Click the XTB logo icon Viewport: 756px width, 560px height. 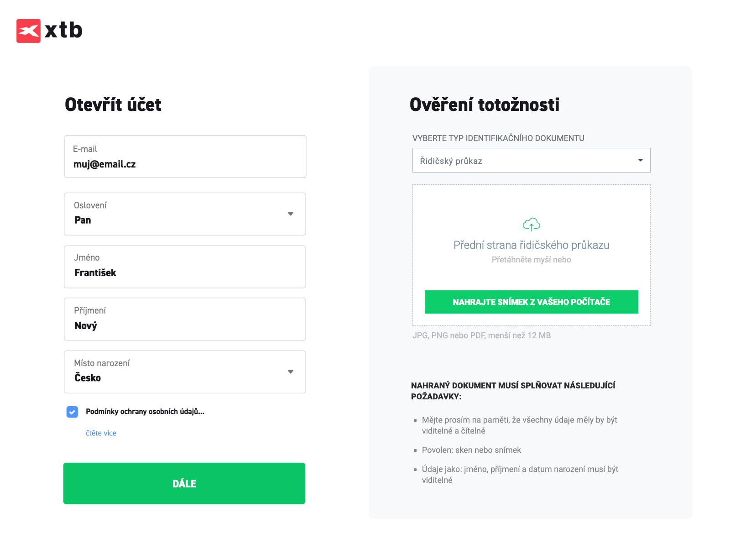coord(28,31)
